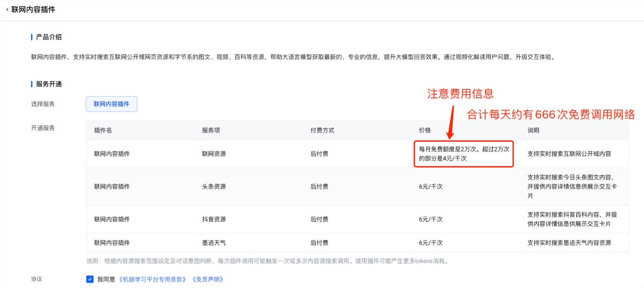Click 后付费 in the 抖音资源 row
Image resolution: width=644 pixels, height=288 pixels.
point(319,219)
